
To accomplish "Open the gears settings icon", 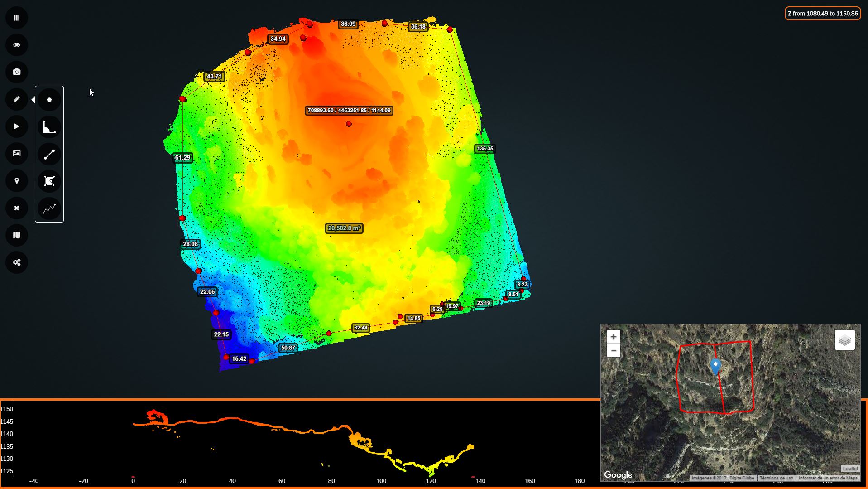I will pyautogui.click(x=17, y=262).
